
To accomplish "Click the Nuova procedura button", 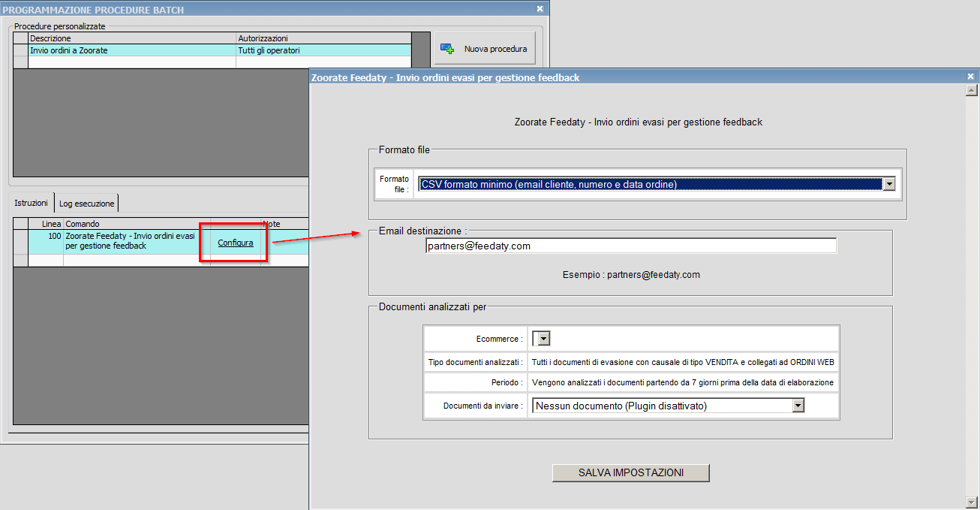I will coord(485,49).
